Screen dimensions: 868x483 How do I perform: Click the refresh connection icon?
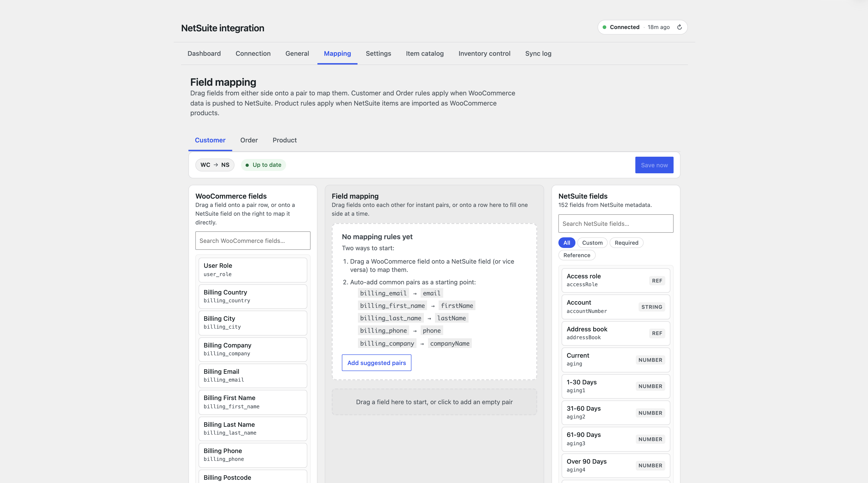pyautogui.click(x=679, y=27)
